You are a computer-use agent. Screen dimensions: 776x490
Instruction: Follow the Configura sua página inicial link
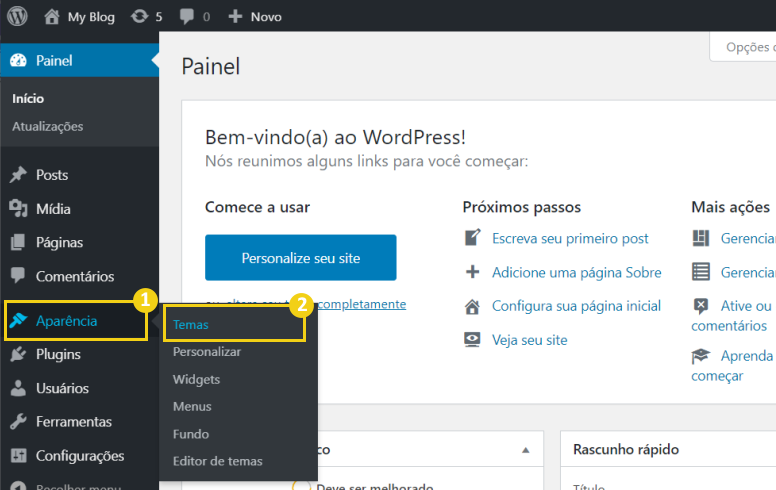576,306
